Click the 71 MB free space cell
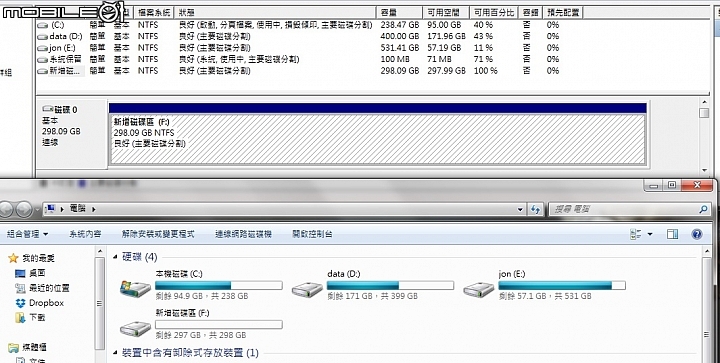 (x=439, y=60)
